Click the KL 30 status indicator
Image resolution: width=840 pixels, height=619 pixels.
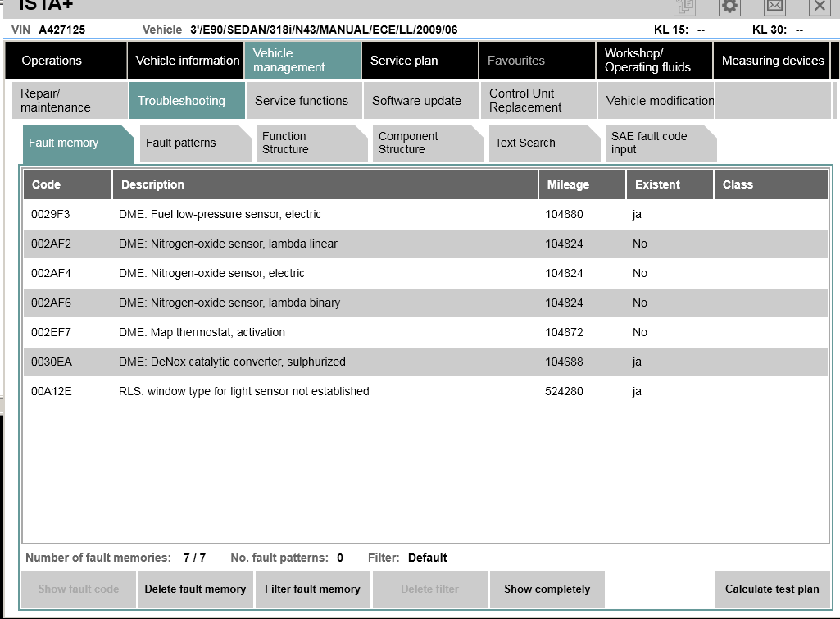pyautogui.click(x=778, y=30)
